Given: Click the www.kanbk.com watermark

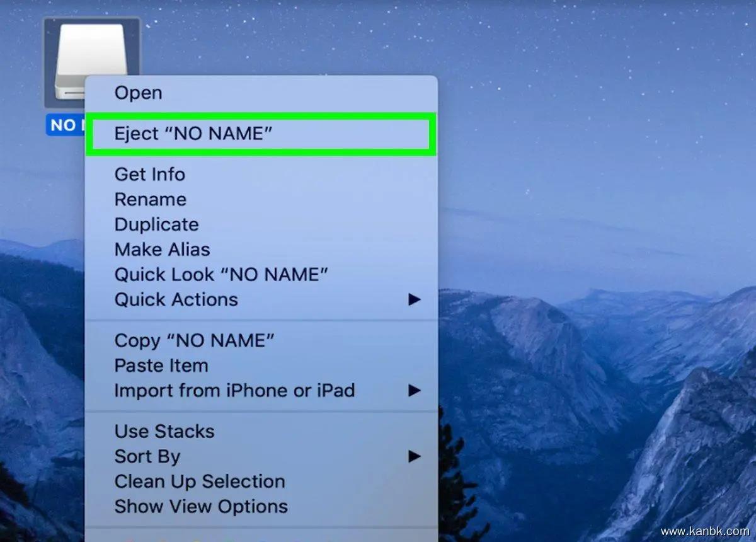Looking at the screenshot, I should [x=704, y=531].
